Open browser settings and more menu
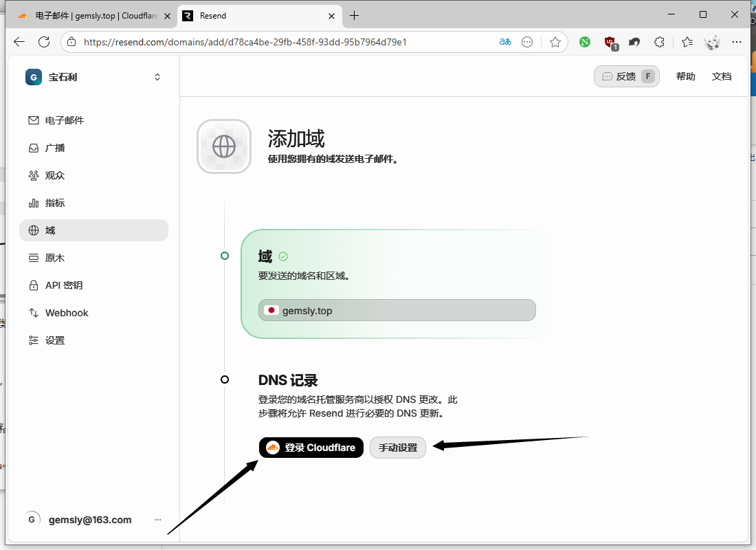This screenshot has height=550, width=756. coord(737,42)
